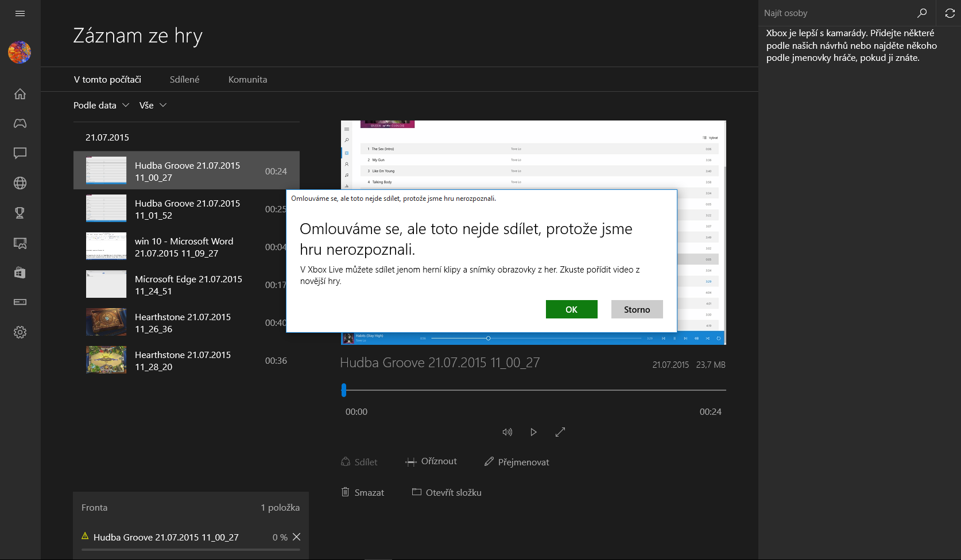Open Game DVR sidebar icon

(x=20, y=243)
